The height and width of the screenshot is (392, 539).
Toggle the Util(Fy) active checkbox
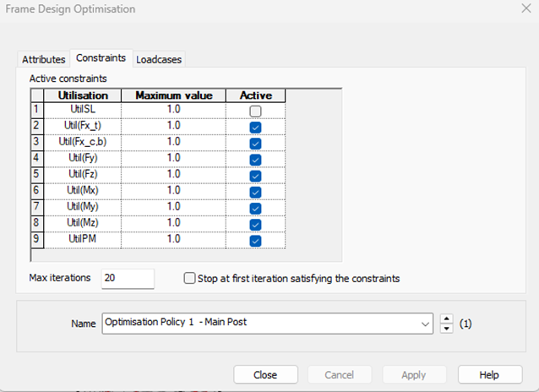pos(255,160)
